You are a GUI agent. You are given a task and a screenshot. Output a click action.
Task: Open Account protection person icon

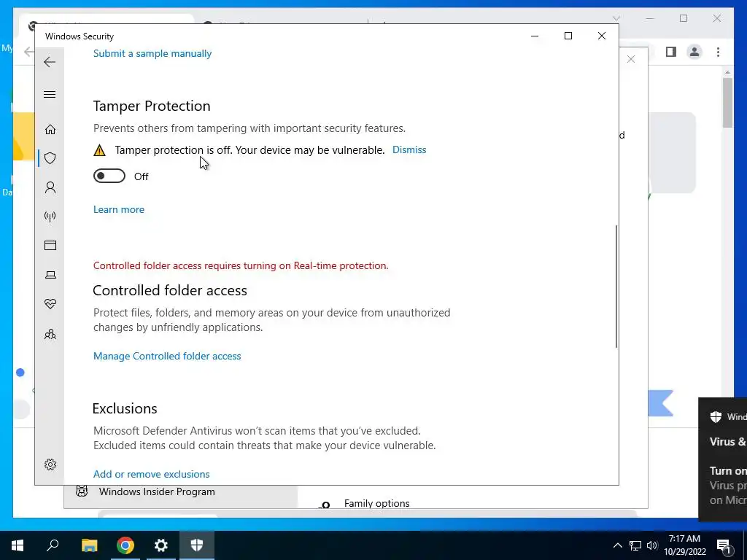coord(50,187)
